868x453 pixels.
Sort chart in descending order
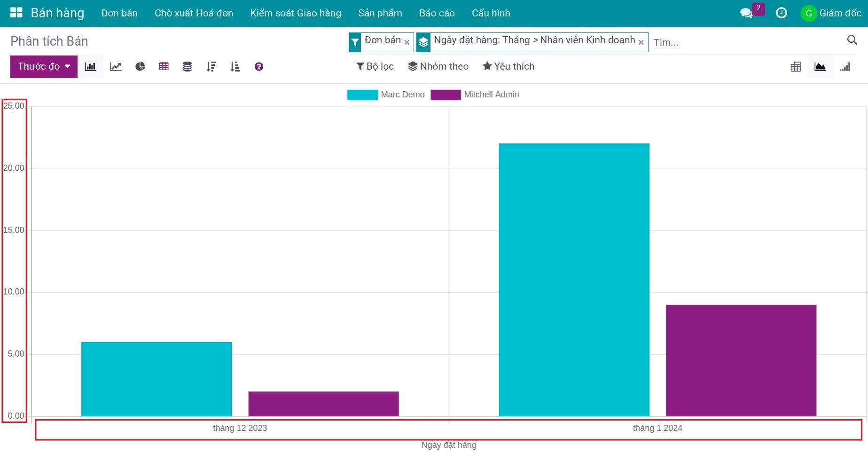click(211, 67)
